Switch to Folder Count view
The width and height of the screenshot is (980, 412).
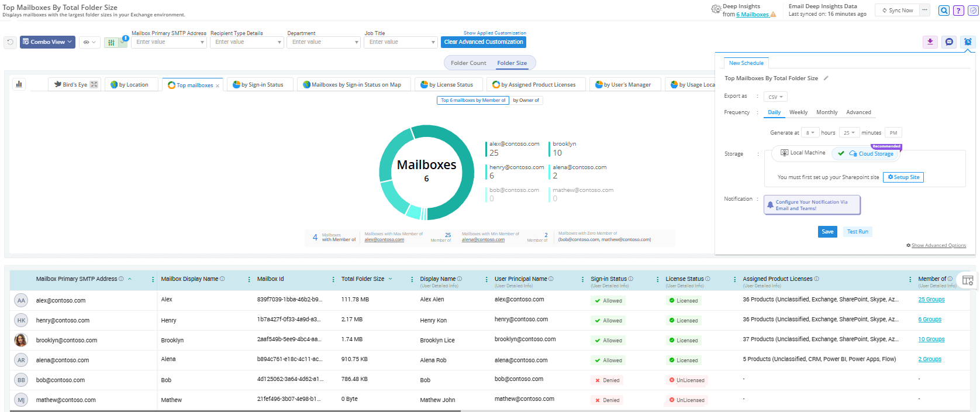coord(468,63)
